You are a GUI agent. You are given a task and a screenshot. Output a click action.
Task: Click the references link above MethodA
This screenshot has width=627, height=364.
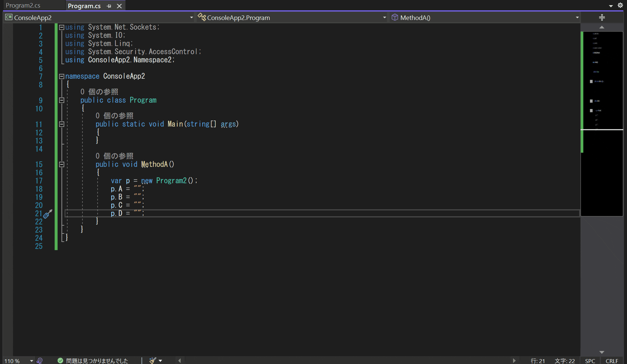point(114,156)
